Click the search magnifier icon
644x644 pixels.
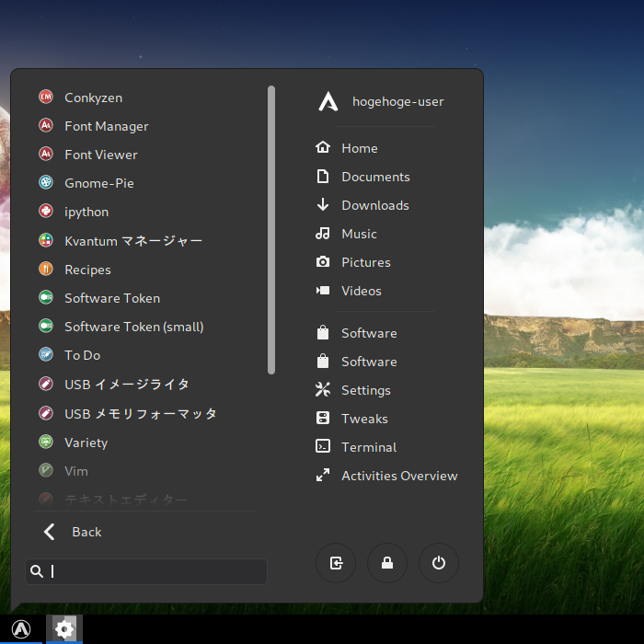(37, 571)
